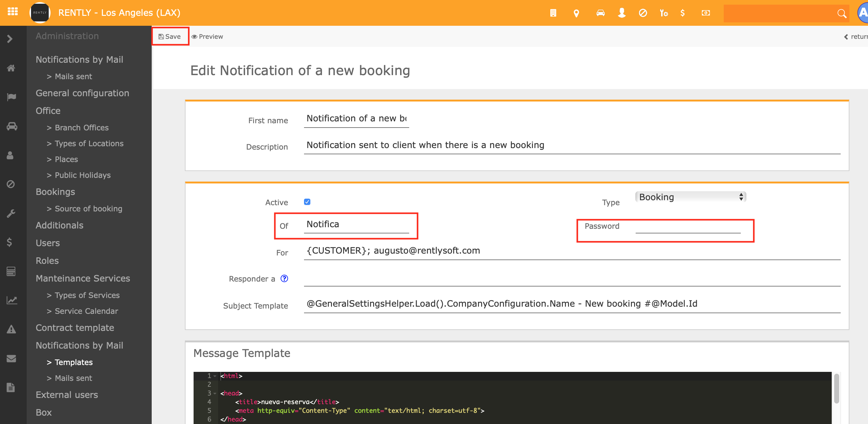Viewport: 868px width, 424px height.
Task: Go to home icon in left rail
Action: click(11, 68)
